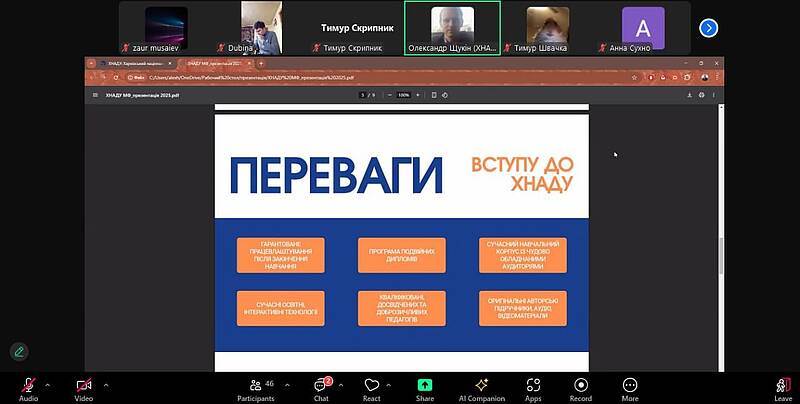Start recording with the Record button

click(x=581, y=390)
